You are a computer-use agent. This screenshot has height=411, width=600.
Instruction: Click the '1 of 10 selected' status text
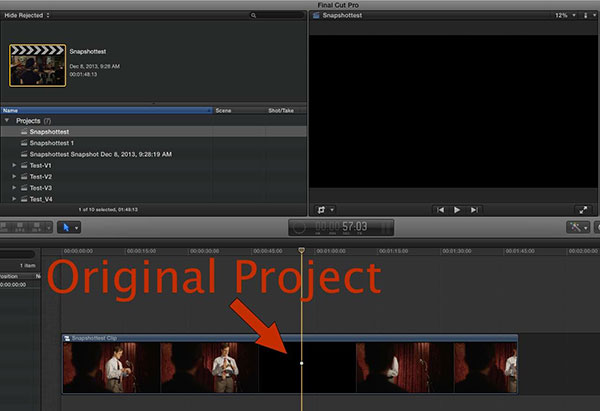(x=108, y=210)
